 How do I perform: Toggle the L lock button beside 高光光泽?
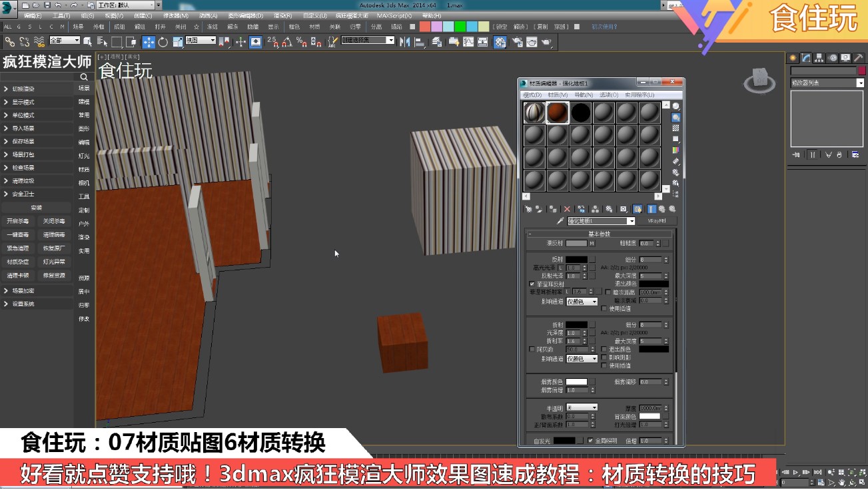[561, 268]
